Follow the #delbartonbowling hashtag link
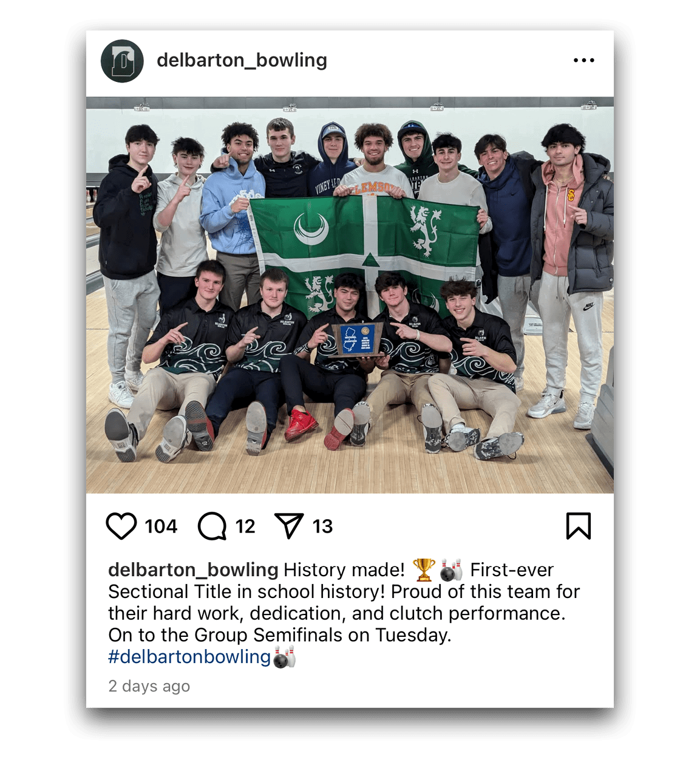Screen dimensions: 700x782 (x=189, y=657)
